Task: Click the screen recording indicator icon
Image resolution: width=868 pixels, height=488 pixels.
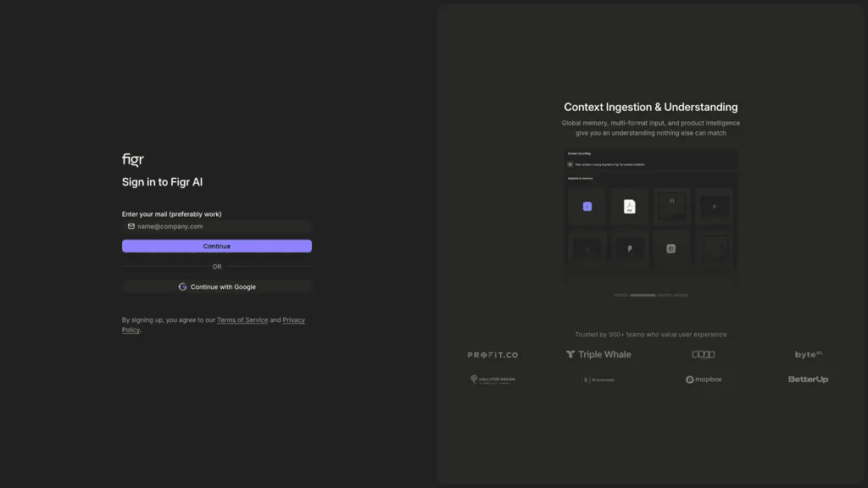Action: 570,164
